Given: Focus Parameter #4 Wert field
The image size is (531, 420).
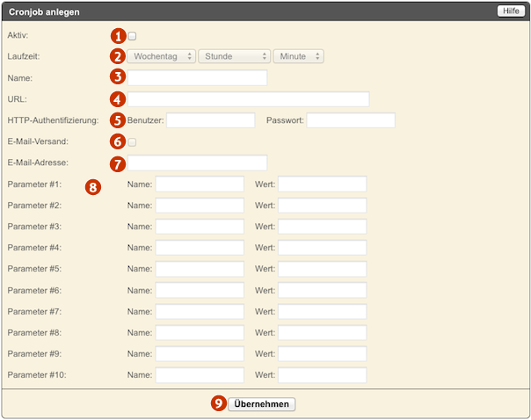Looking at the screenshot, I should point(323,248).
